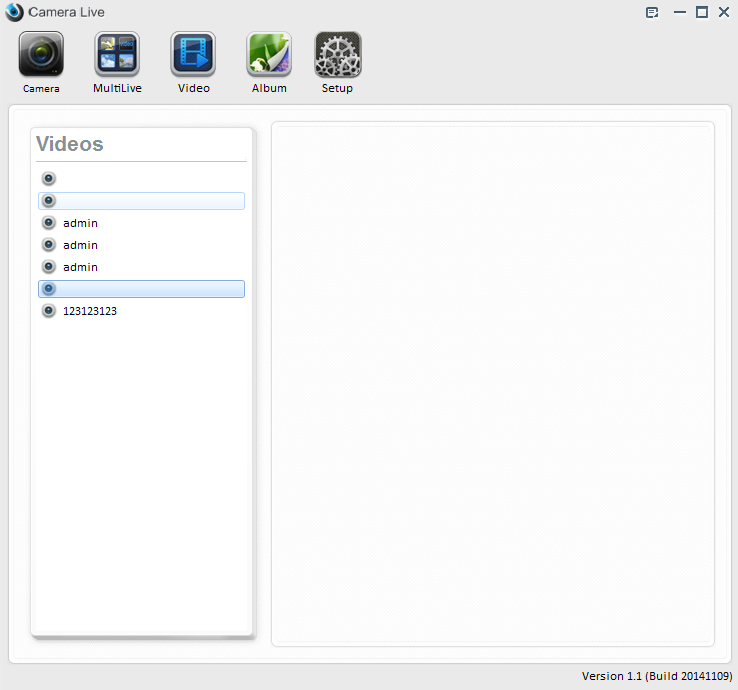Maximize the Camera Live window

pyautogui.click(x=702, y=13)
